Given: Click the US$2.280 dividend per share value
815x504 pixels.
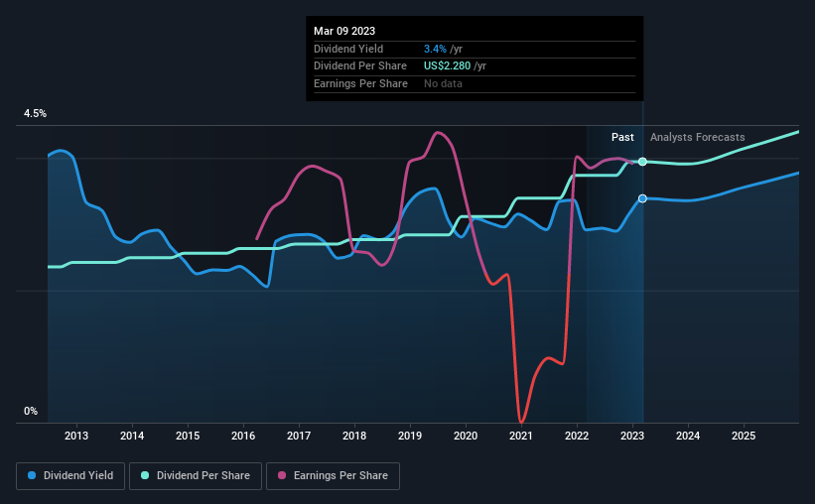Looking at the screenshot, I should click(447, 66).
